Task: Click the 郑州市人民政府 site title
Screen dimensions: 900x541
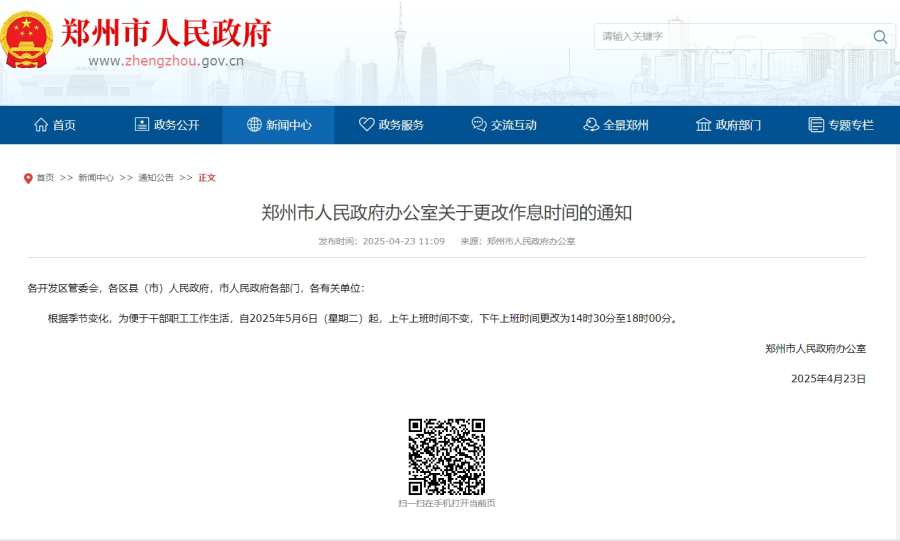Action: point(166,33)
